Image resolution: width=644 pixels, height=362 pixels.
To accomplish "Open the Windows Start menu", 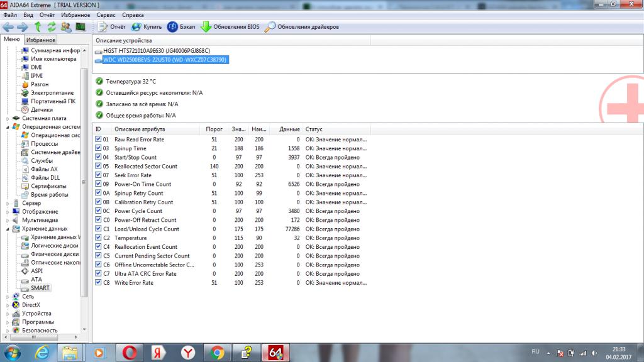I will [x=13, y=353].
